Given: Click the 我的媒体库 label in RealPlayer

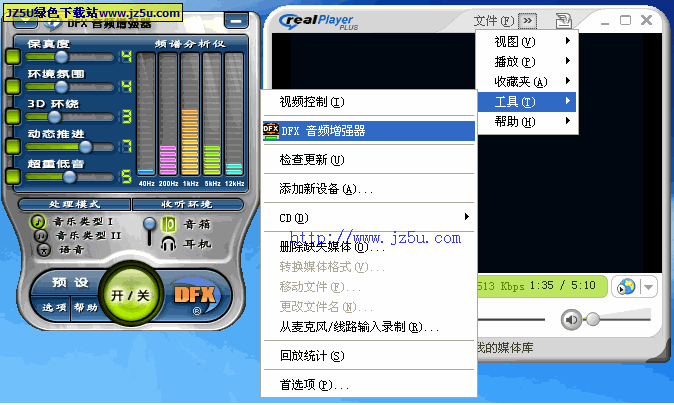Looking at the screenshot, I should pyautogui.click(x=506, y=347).
